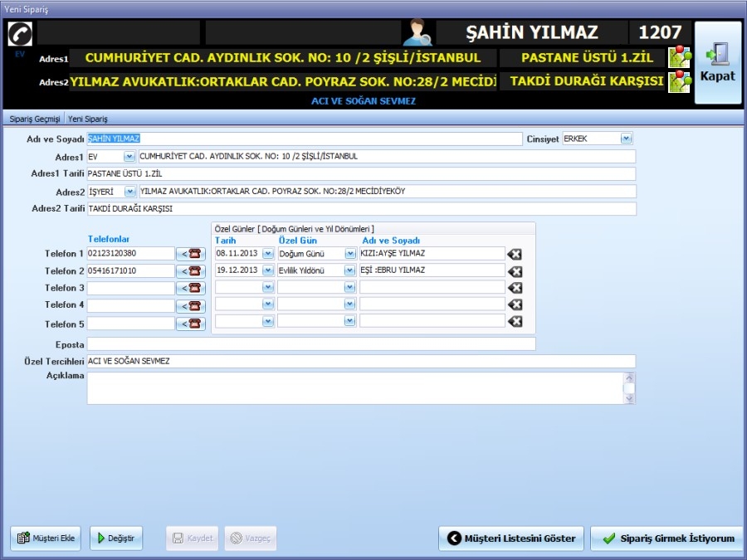Click Sipariş Girmek İstiyorum button

click(668, 538)
